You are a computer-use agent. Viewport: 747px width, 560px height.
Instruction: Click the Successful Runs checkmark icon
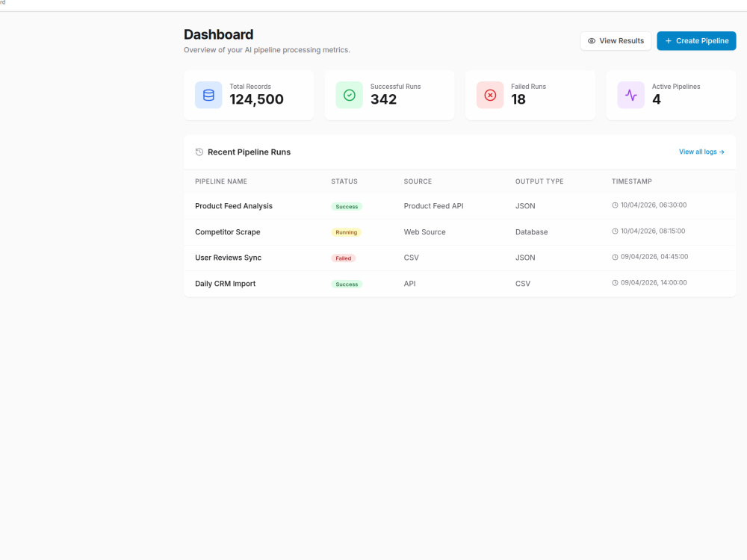[349, 95]
